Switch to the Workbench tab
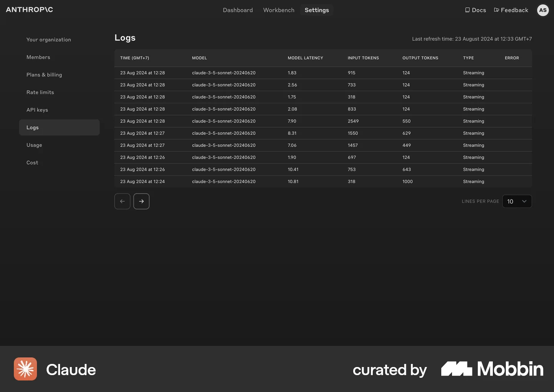The image size is (554, 392). click(279, 10)
